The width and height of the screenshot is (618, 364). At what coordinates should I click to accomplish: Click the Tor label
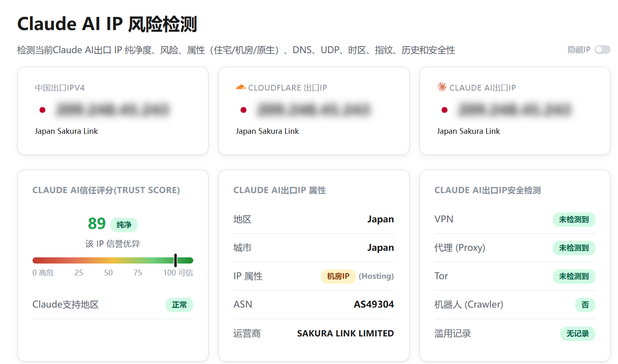[441, 276]
